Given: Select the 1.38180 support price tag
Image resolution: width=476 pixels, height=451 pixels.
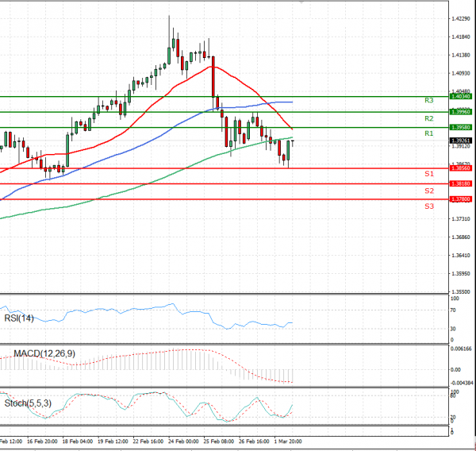Looking at the screenshot, I should 461,183.
